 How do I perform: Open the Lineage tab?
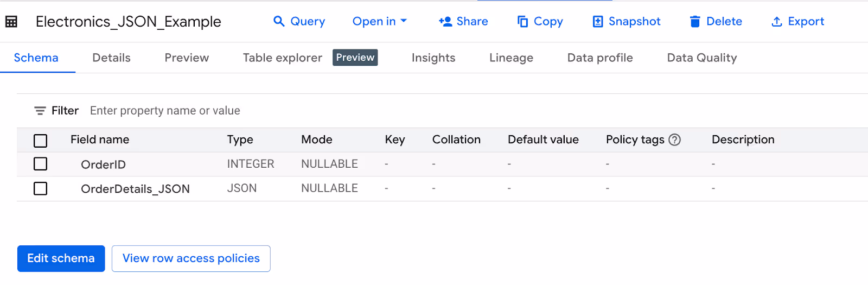pyautogui.click(x=511, y=58)
